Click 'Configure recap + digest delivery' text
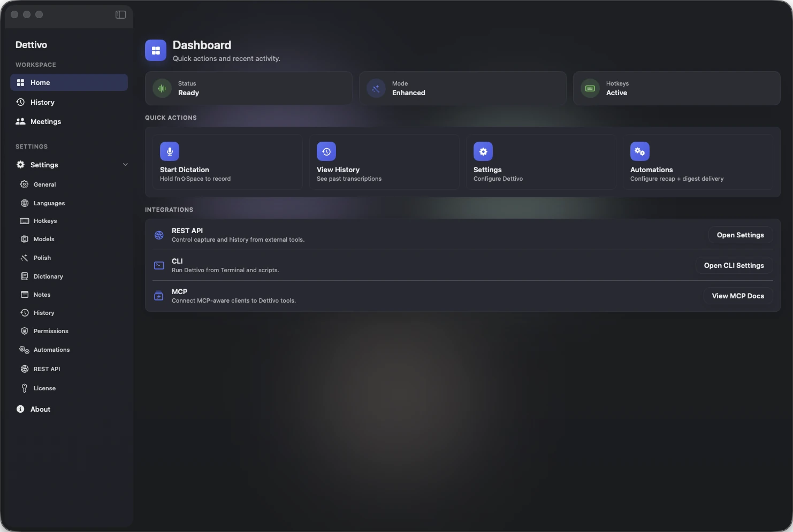Viewport: 793px width, 532px height. pos(677,179)
